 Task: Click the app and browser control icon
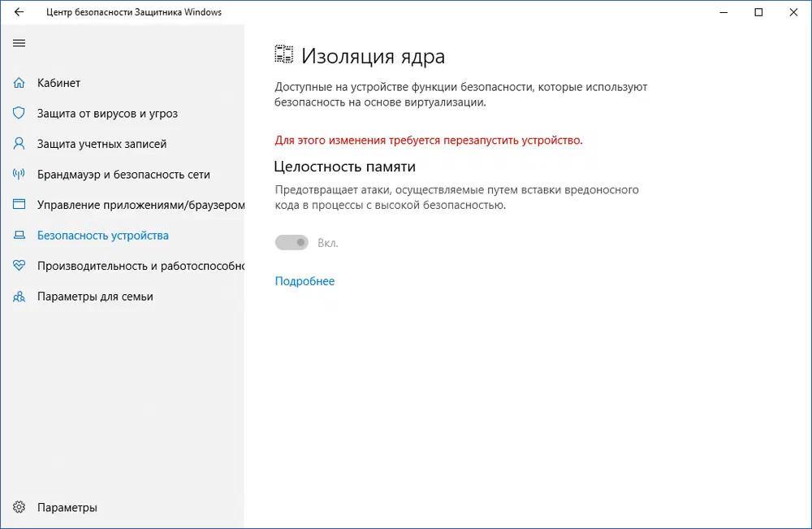click(19, 205)
